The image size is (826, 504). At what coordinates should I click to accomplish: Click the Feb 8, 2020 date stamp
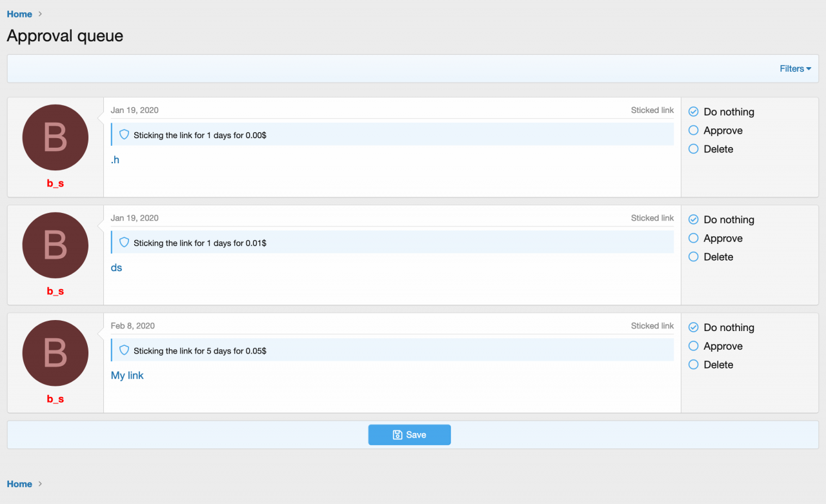click(x=133, y=326)
